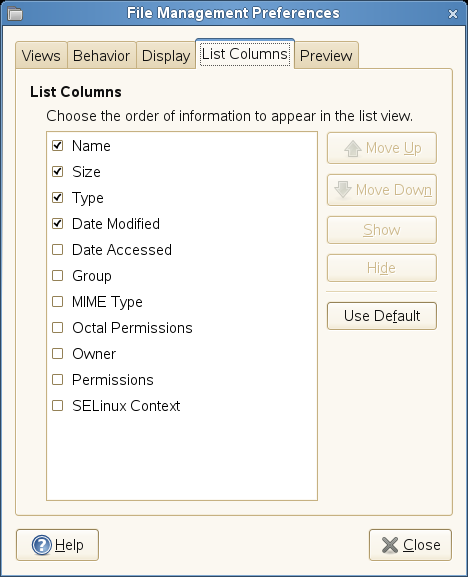Click the blue question mark Help icon
This screenshot has height=577, width=468.
pyautogui.click(x=42, y=545)
